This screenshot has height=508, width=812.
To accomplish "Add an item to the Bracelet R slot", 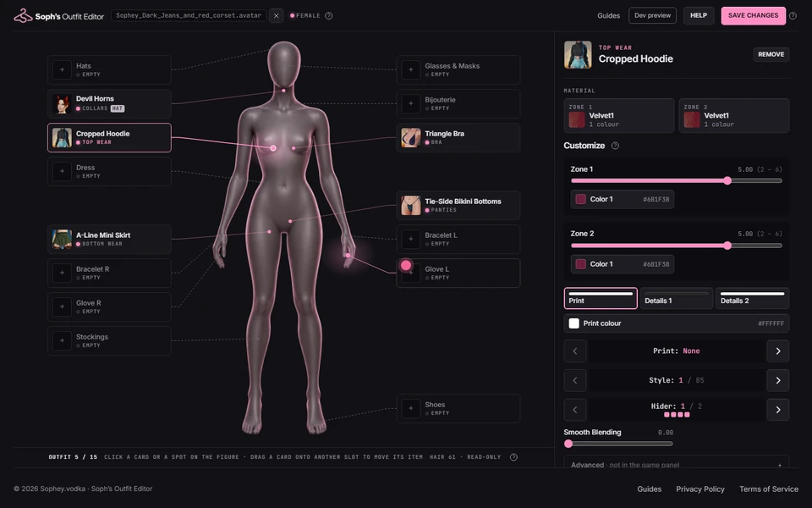I will [x=62, y=273].
